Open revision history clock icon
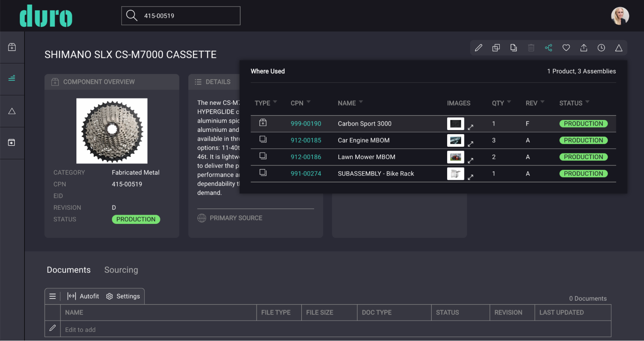This screenshot has height=341, width=644. click(601, 48)
